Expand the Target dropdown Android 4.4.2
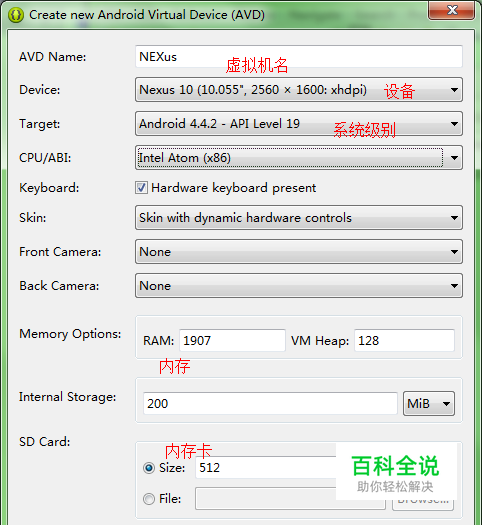Viewport: 482px width, 525px height. click(x=299, y=124)
